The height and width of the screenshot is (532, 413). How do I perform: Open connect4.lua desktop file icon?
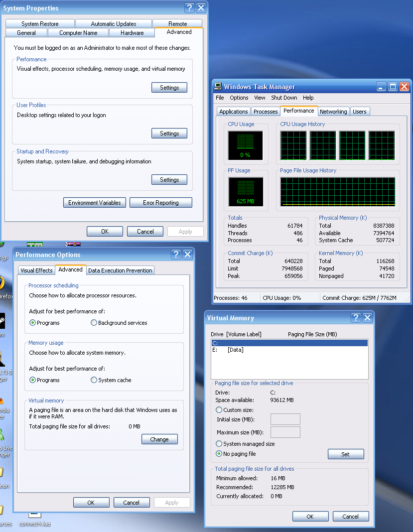[x=34, y=519]
